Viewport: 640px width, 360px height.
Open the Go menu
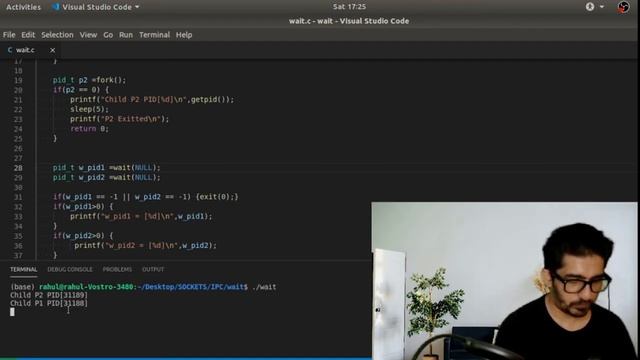[x=108, y=35]
